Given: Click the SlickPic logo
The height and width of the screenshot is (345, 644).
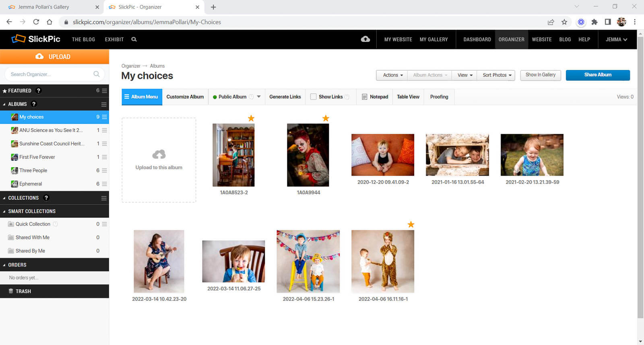Looking at the screenshot, I should (36, 39).
